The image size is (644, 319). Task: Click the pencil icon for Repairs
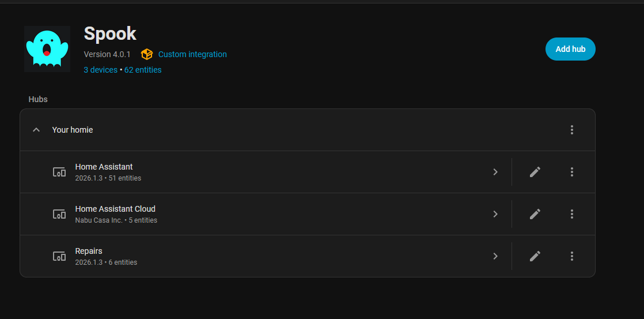pos(535,256)
